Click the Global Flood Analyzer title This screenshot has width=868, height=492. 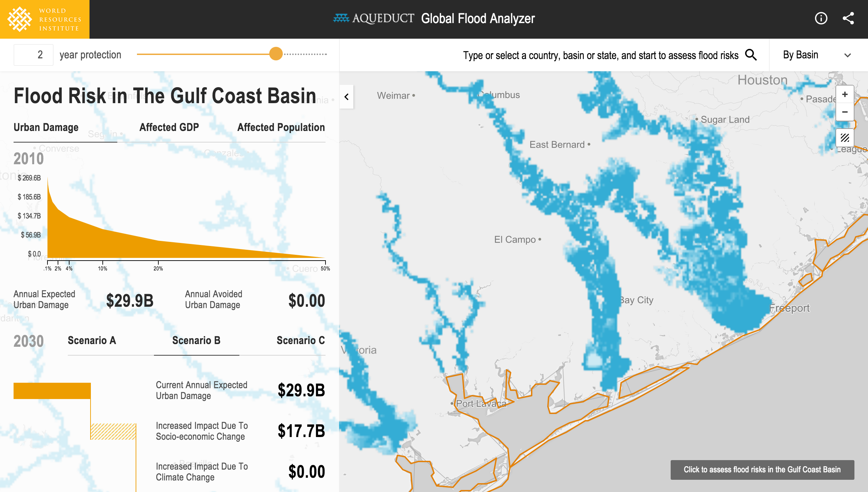tap(478, 19)
